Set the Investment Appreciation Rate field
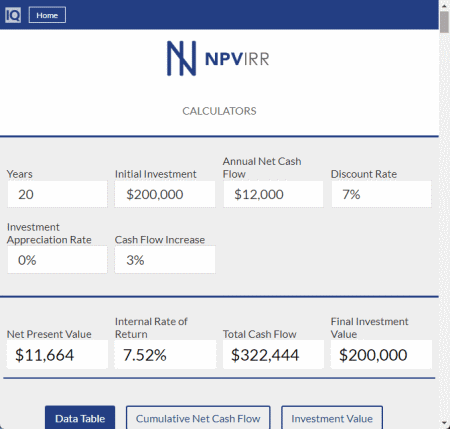 [x=57, y=260]
